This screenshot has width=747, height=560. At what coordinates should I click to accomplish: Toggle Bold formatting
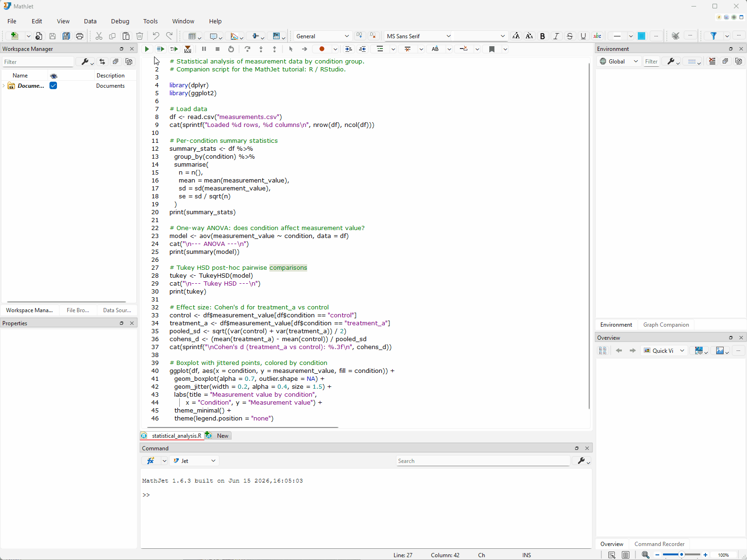543,36
